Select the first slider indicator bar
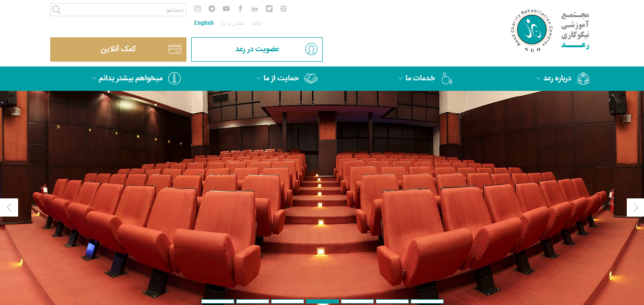This screenshot has width=644, height=305. [218, 301]
